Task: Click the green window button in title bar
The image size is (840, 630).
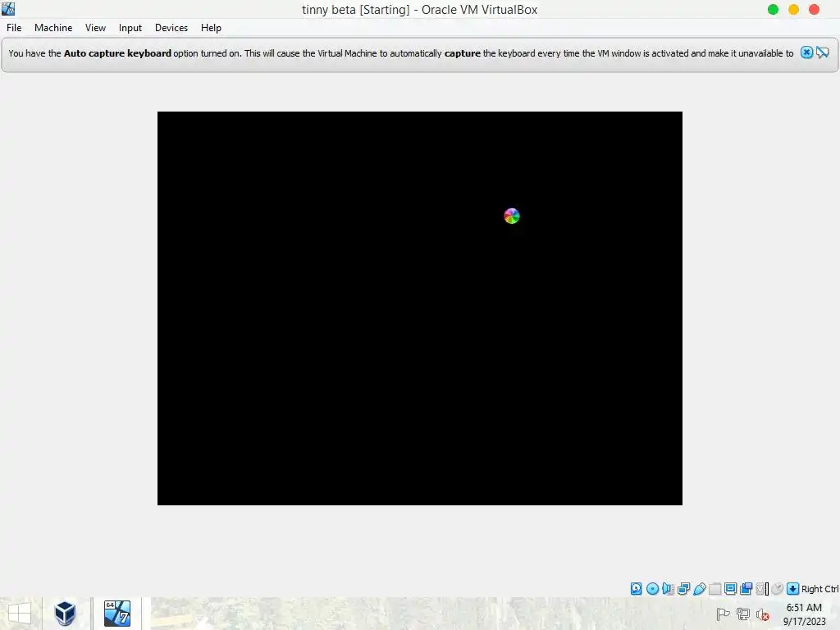Action: (773, 9)
